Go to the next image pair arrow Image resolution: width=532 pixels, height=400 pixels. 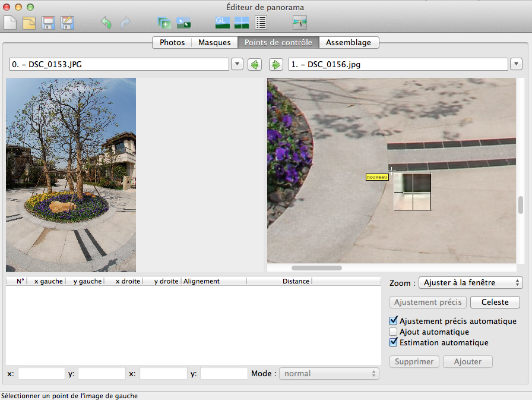tap(275, 64)
